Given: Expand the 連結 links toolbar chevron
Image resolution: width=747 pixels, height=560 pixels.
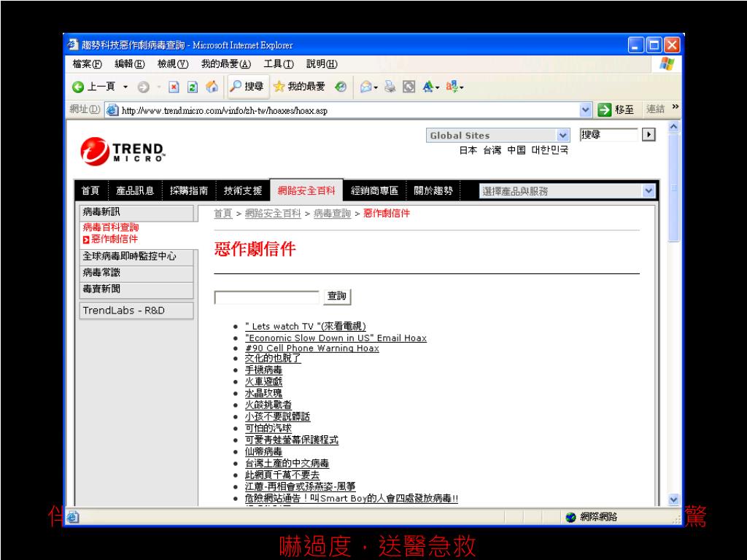Looking at the screenshot, I should click(675, 107).
